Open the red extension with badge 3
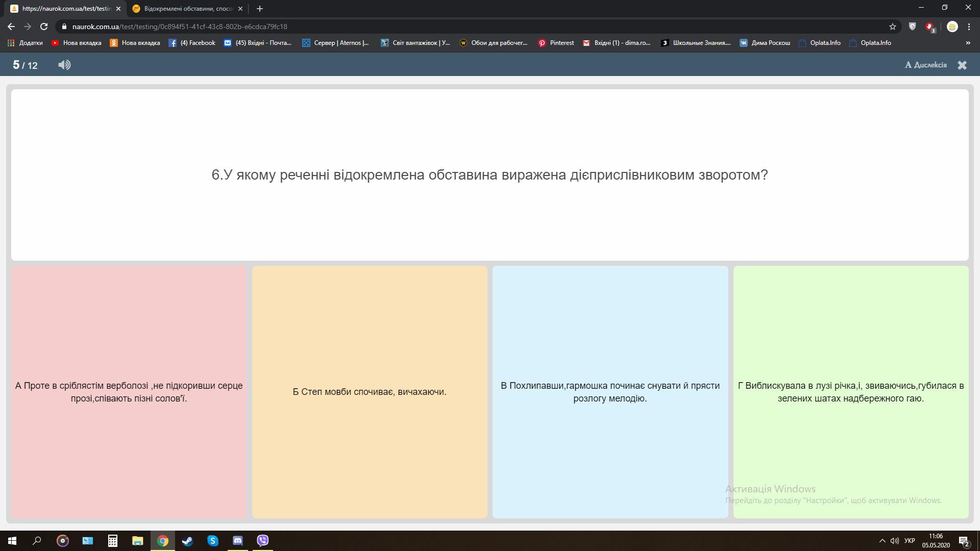This screenshot has height=551, width=980. click(x=930, y=27)
